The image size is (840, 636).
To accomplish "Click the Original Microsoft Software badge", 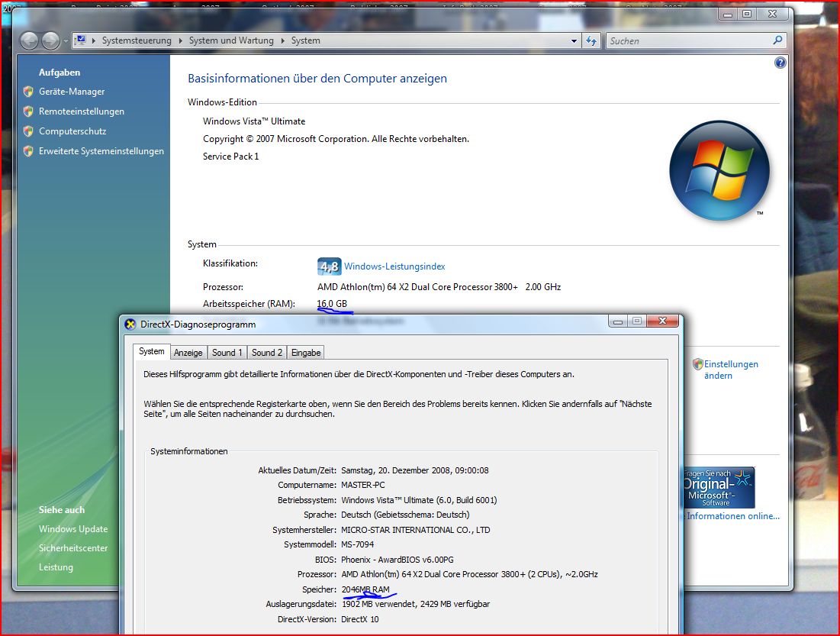I will tap(719, 487).
